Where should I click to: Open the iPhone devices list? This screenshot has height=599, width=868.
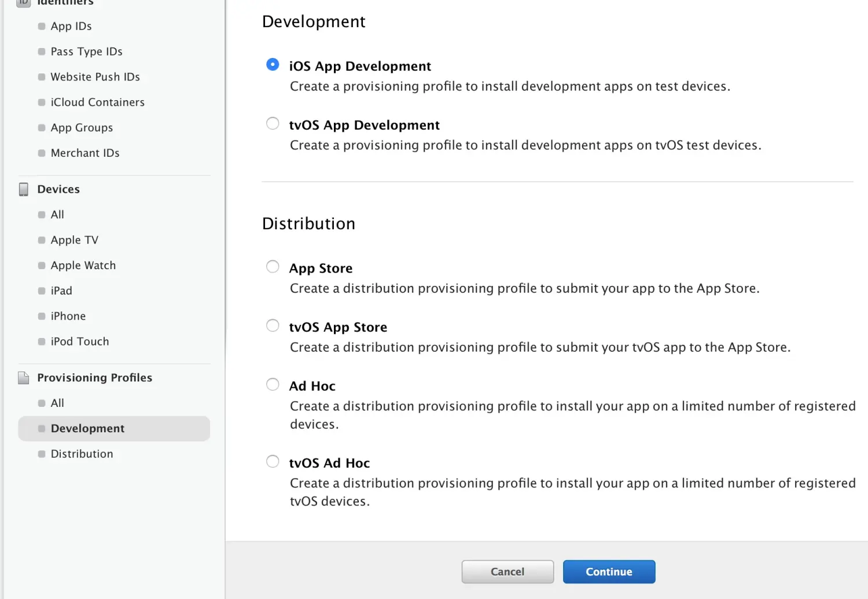click(68, 317)
